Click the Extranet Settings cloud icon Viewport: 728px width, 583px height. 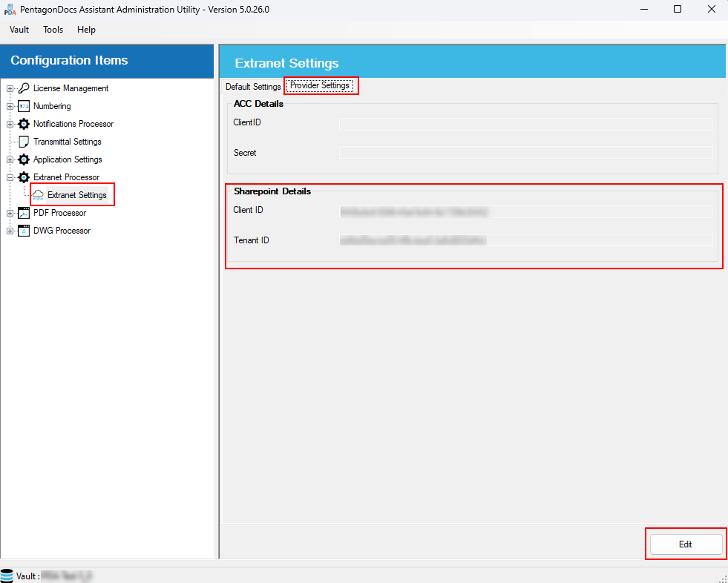pyautogui.click(x=38, y=195)
